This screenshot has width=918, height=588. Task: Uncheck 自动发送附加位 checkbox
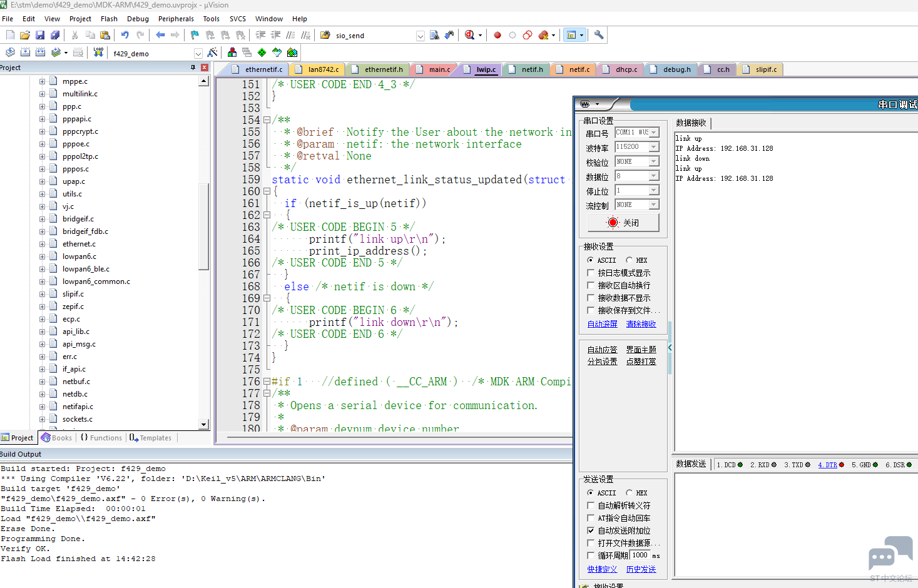tap(591, 530)
